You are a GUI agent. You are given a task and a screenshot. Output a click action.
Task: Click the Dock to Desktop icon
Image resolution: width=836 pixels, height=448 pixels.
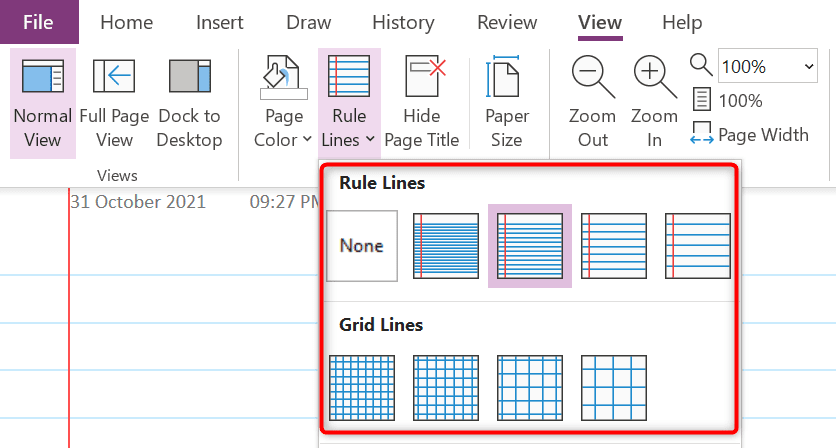pyautogui.click(x=189, y=103)
